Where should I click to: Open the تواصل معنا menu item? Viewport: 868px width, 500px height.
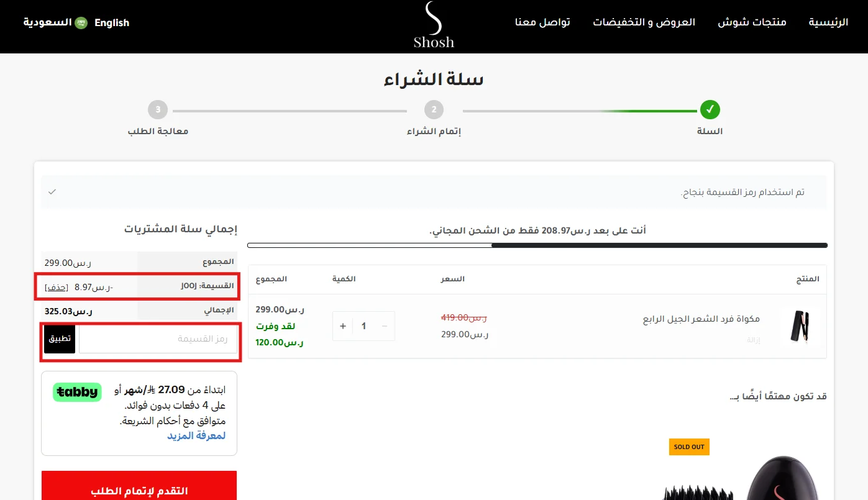tap(542, 22)
